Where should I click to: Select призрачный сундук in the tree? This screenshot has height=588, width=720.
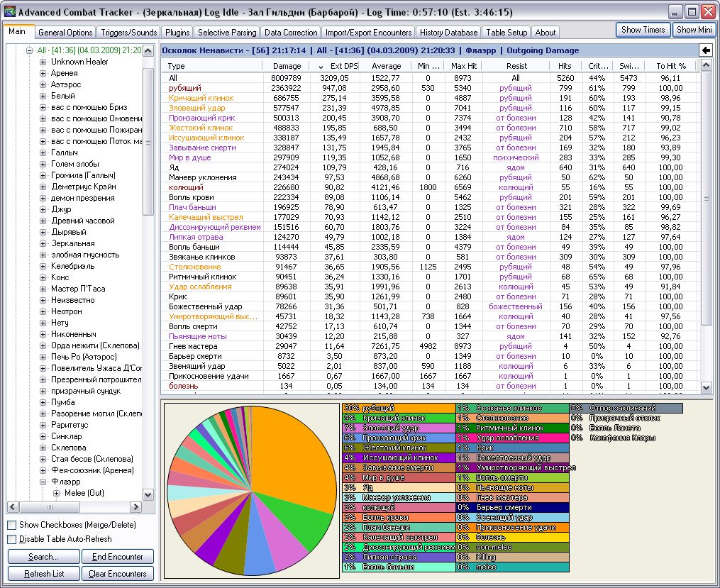(85, 391)
